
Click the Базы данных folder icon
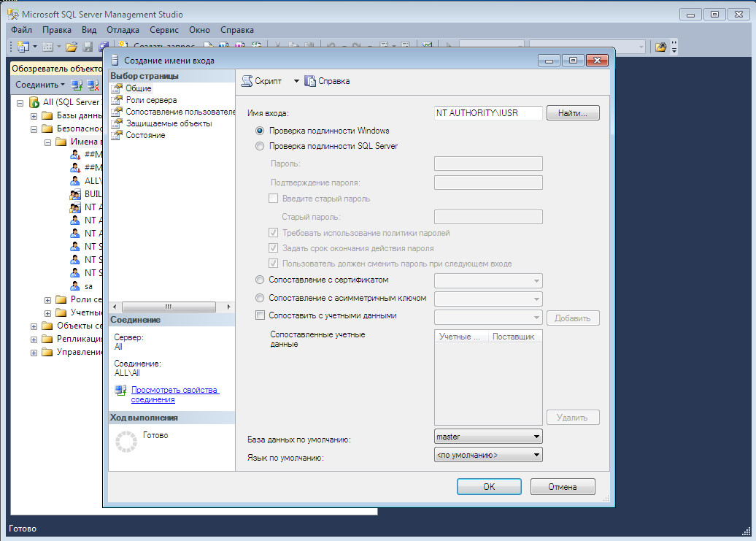tap(47, 115)
